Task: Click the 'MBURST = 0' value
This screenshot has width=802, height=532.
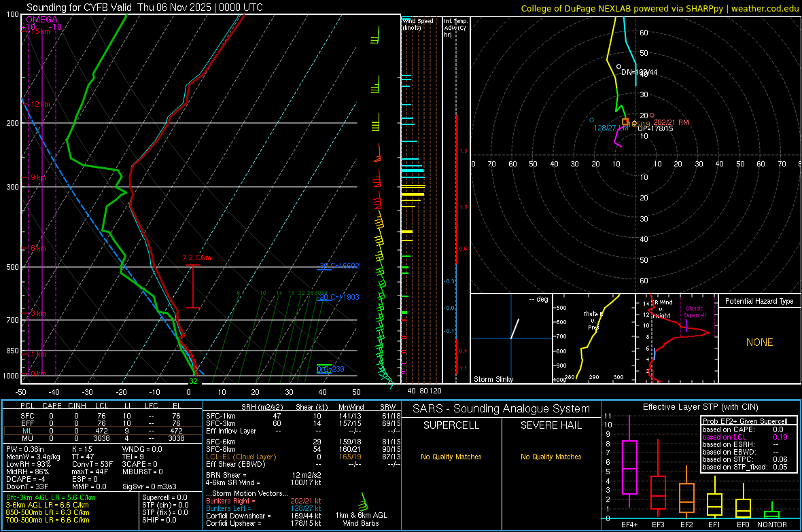Action: (142, 472)
